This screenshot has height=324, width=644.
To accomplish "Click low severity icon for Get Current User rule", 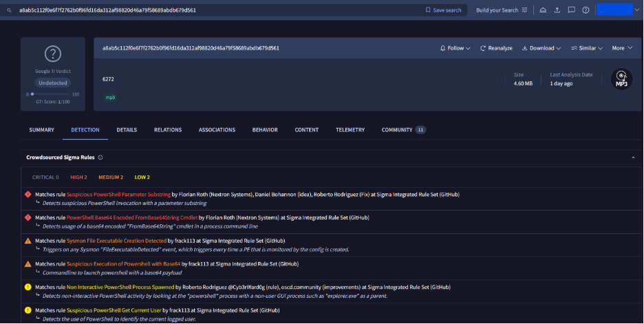I will pos(28,310).
